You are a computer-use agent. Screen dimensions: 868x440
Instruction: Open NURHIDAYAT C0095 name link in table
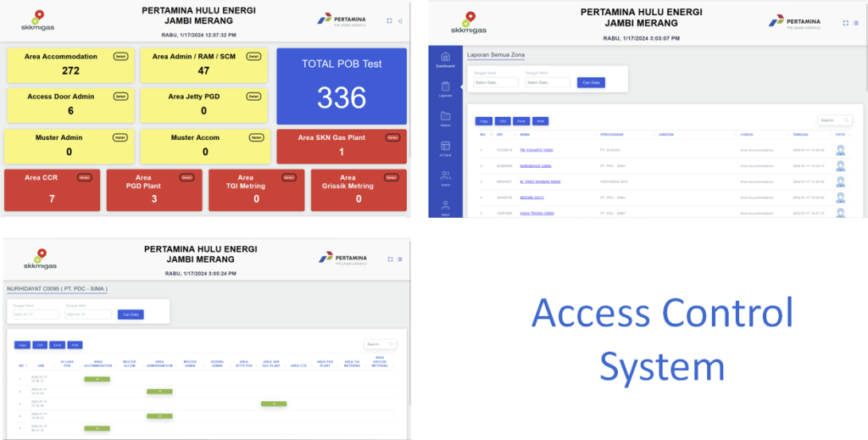click(536, 166)
